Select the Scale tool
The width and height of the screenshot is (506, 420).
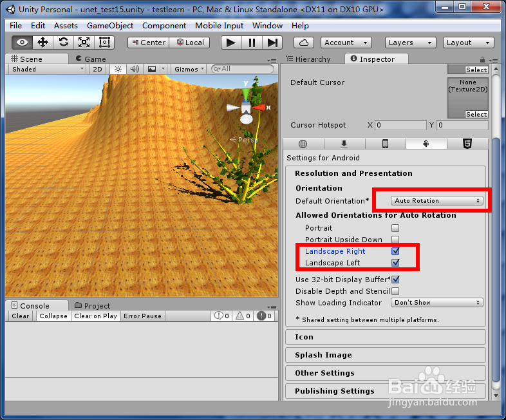[84, 43]
